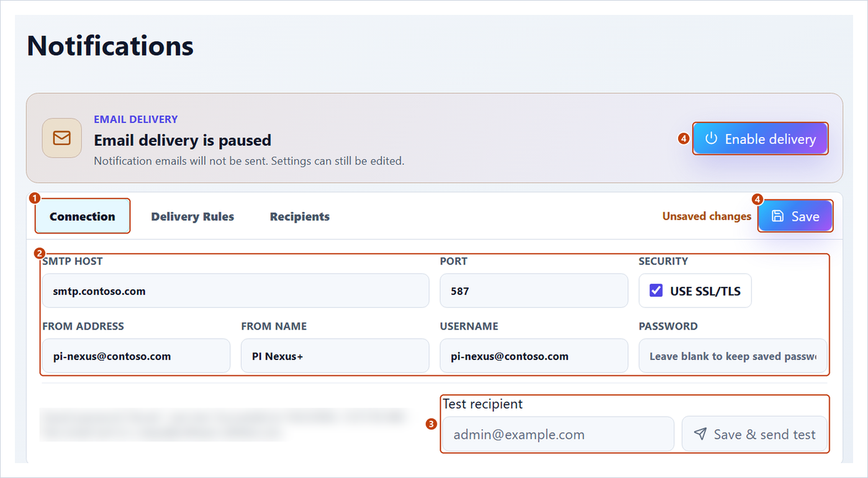The image size is (868, 478).
Task: Click the 'Test recipient' label
Action: tap(482, 404)
